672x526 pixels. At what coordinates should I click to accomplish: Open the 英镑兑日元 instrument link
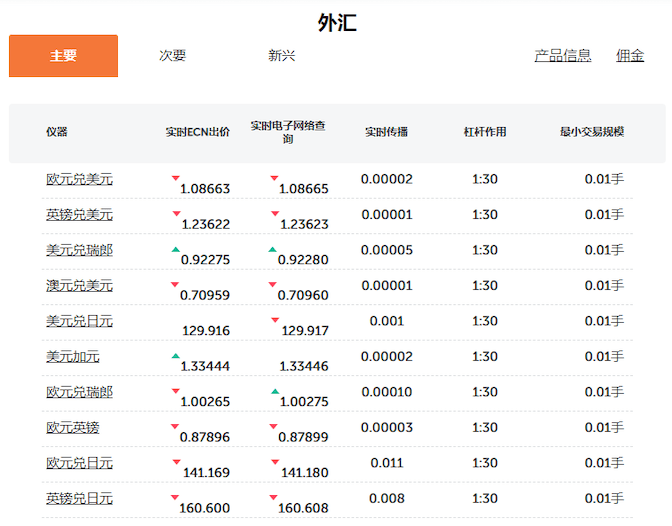pyautogui.click(x=79, y=499)
